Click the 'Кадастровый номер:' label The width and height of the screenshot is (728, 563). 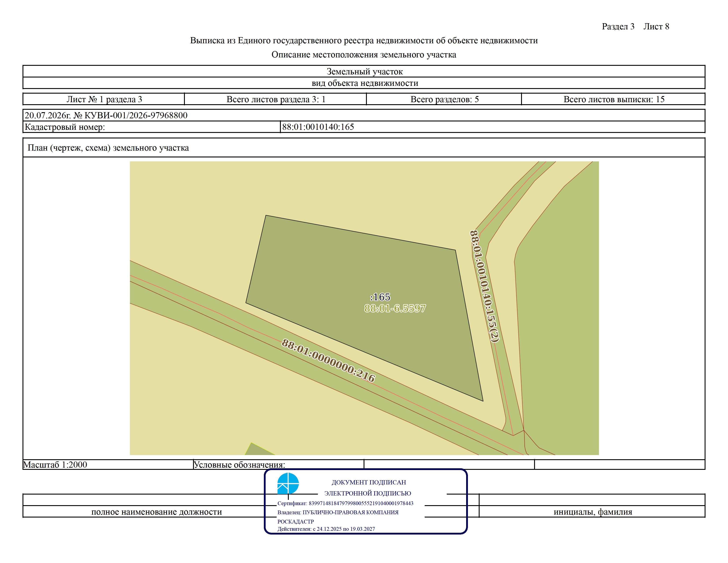(x=65, y=127)
